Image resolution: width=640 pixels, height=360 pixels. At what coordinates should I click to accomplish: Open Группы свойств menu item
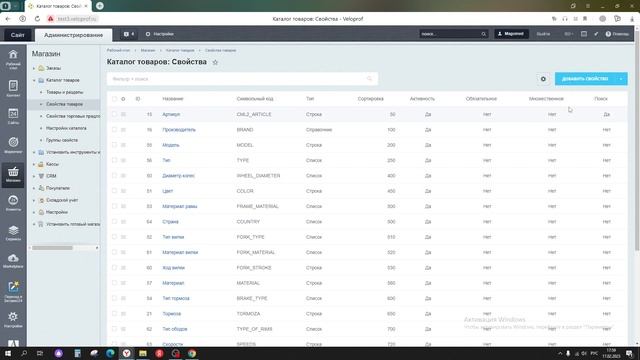[x=62, y=140]
